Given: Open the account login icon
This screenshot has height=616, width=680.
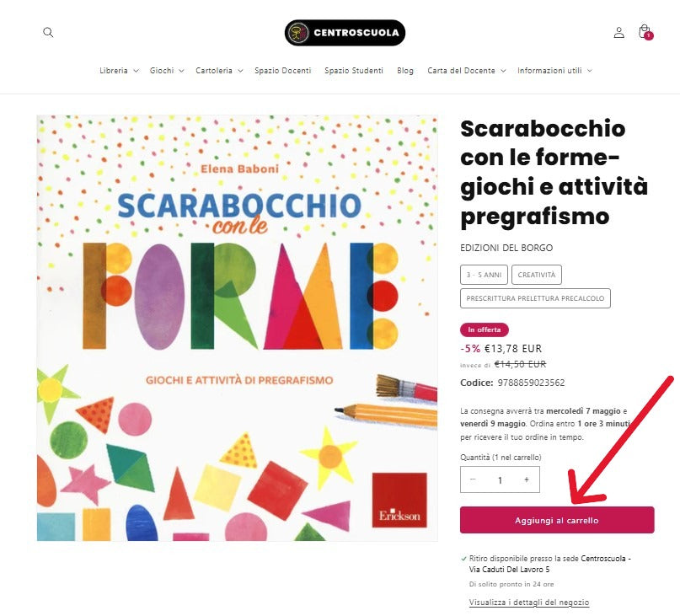Looking at the screenshot, I should click(618, 33).
